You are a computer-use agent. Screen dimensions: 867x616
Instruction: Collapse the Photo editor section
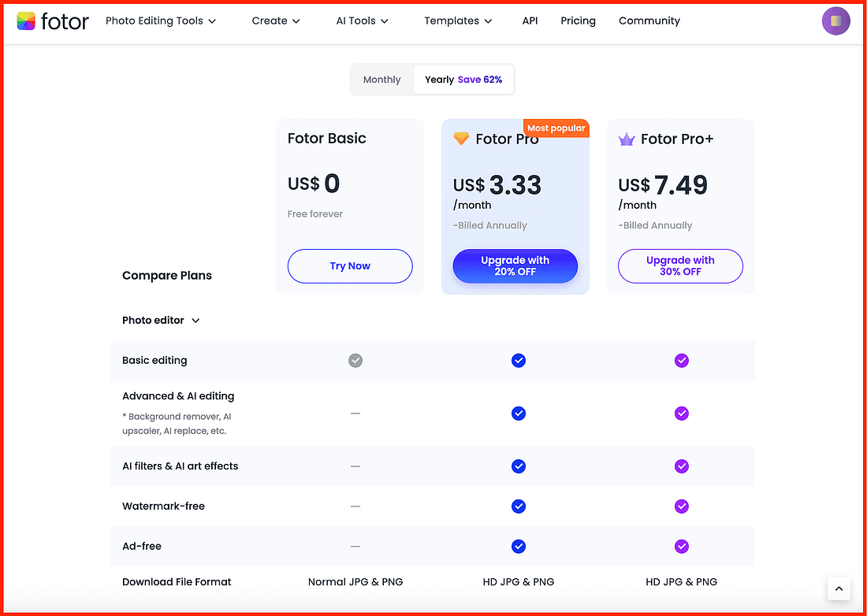coord(161,321)
